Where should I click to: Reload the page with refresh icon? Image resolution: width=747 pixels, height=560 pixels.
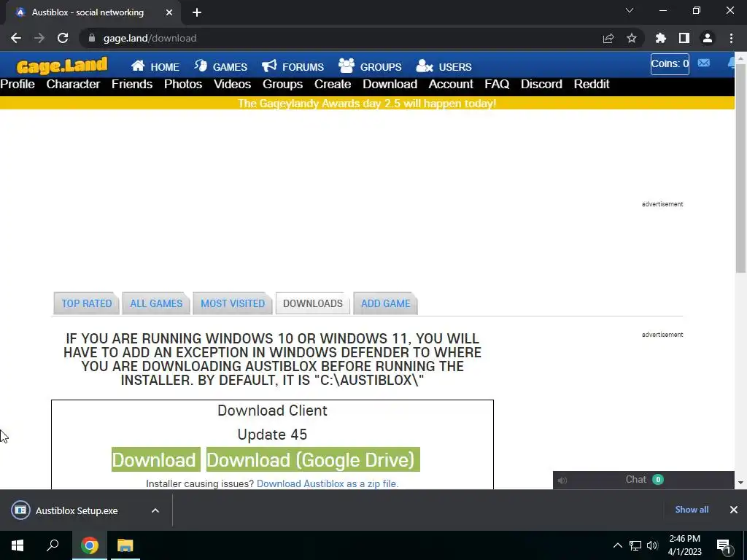tap(63, 38)
